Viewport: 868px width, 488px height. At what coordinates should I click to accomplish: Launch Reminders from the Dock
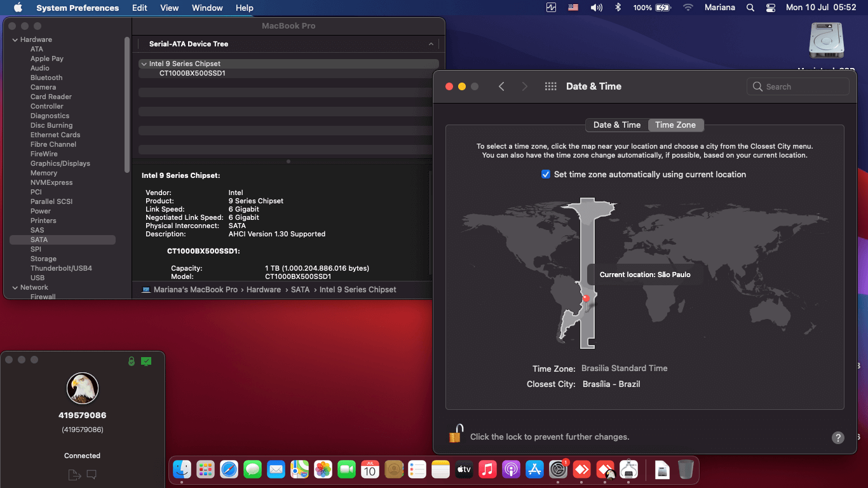click(417, 470)
